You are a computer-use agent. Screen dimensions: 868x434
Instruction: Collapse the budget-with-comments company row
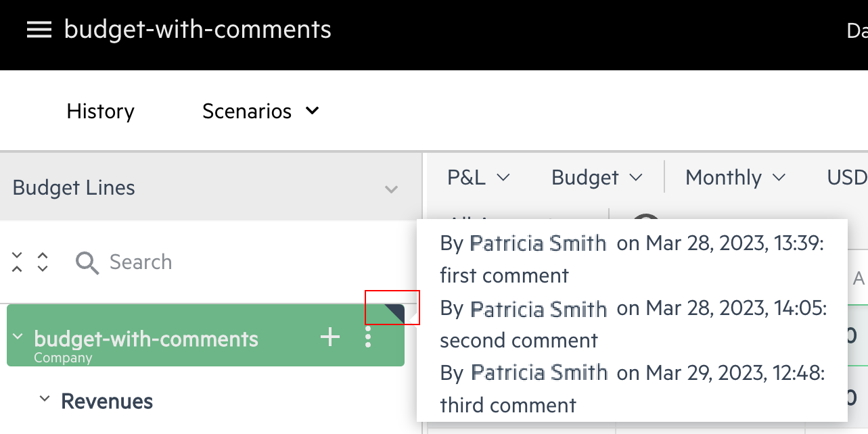coord(18,336)
